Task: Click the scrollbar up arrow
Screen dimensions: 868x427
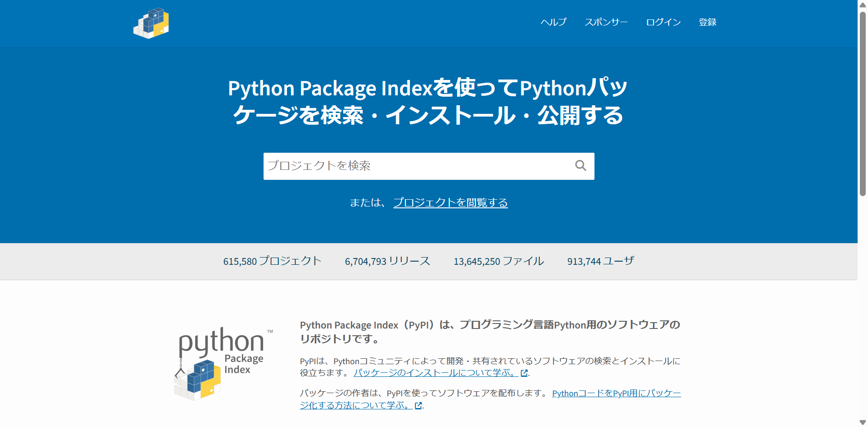Action: pyautogui.click(x=863, y=4)
